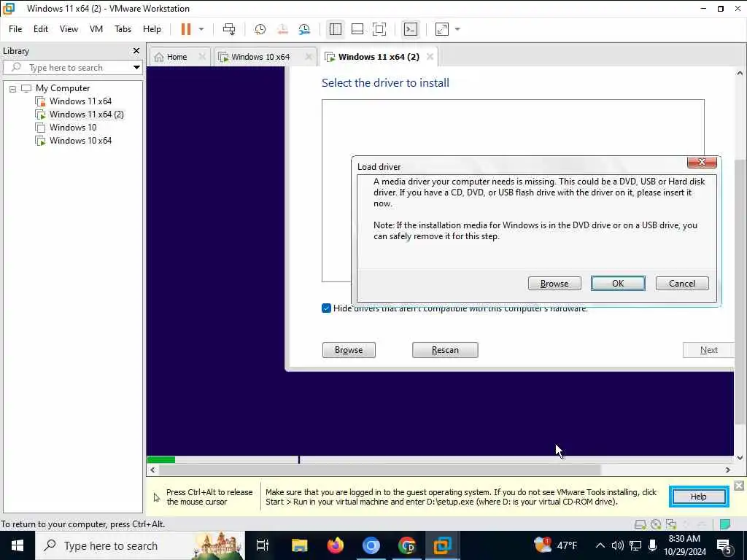
Task: Open the Windows Start menu
Action: tap(18, 545)
